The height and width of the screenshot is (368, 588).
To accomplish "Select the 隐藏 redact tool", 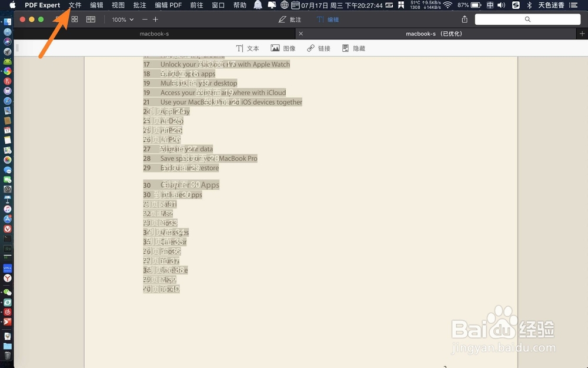I will [x=353, y=48].
